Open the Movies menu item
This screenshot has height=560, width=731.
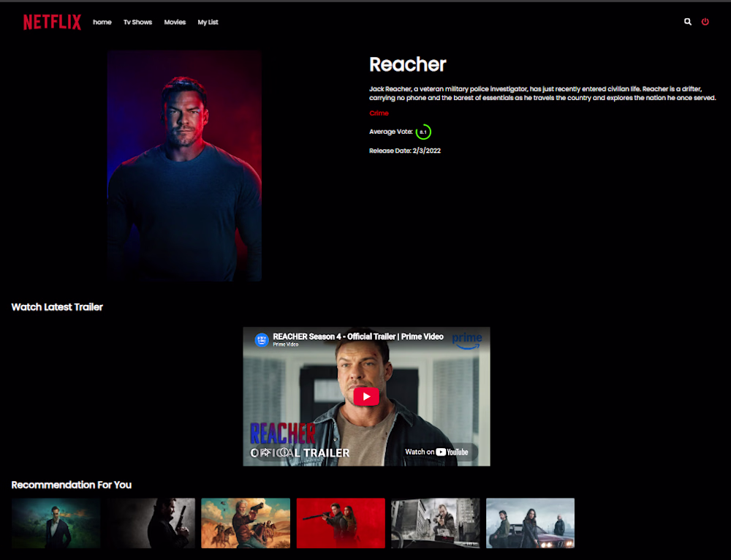click(175, 22)
